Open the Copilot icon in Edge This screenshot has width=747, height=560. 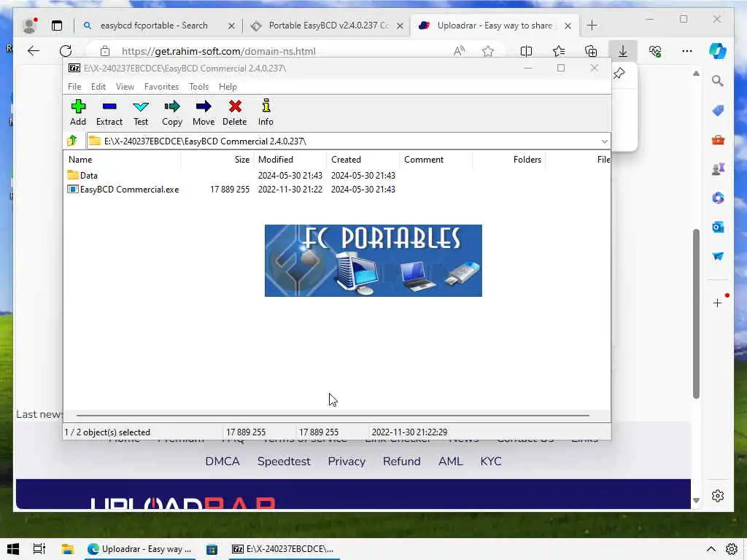(x=718, y=51)
